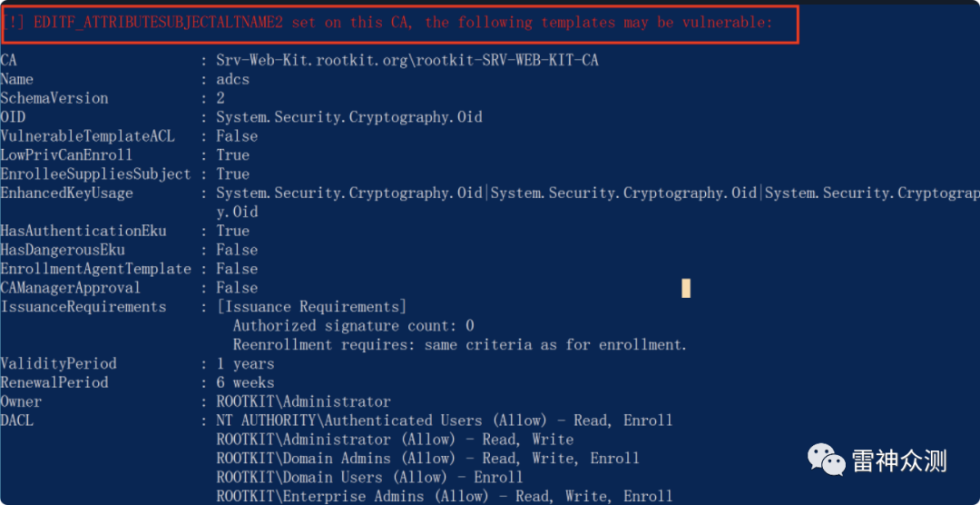
Task: Click the Authenticated Users DACL entry
Action: click(445, 421)
